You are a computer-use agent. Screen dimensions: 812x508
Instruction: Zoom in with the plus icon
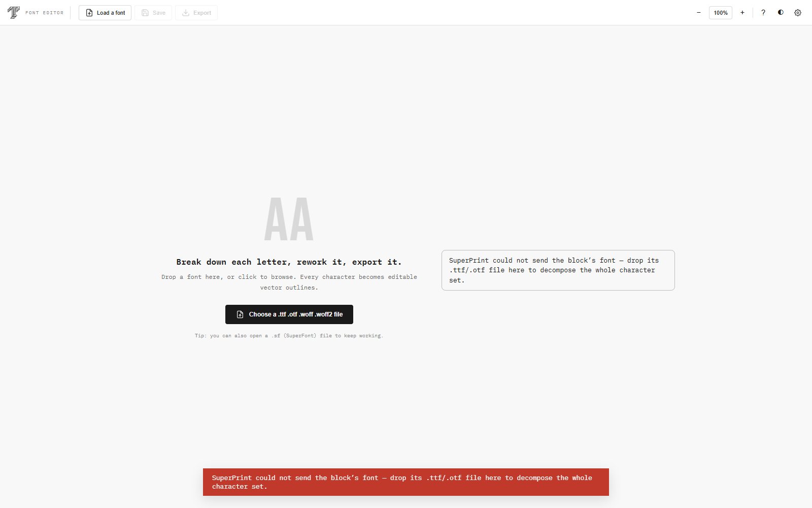[x=742, y=13]
